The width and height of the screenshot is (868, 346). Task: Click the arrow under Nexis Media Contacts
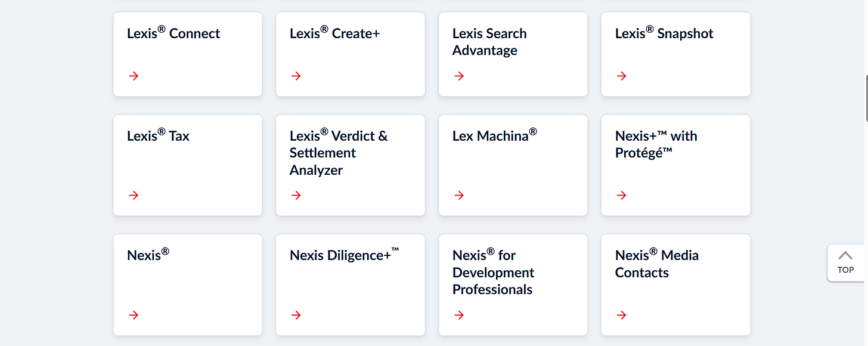[x=622, y=315]
